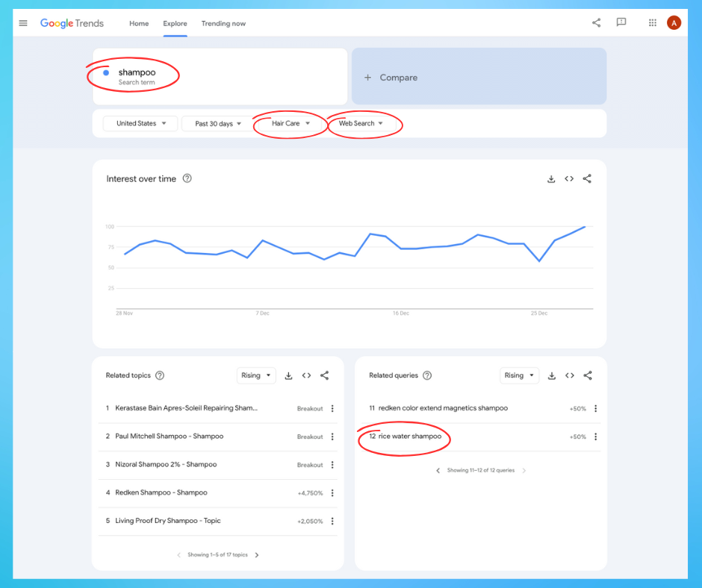Show next page of related topics
The width and height of the screenshot is (702, 588).
pos(257,554)
